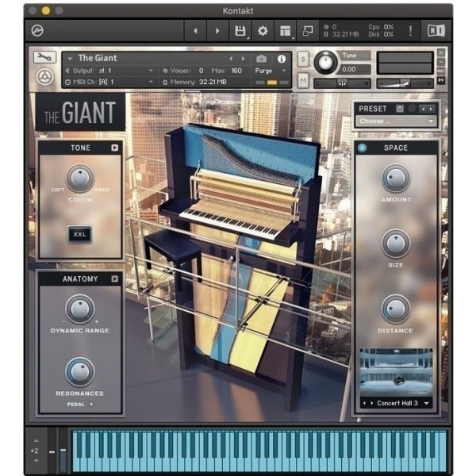Open the instrument name dropdown beside The Giant
Viewport: 476px width, 476px height.
[70, 58]
